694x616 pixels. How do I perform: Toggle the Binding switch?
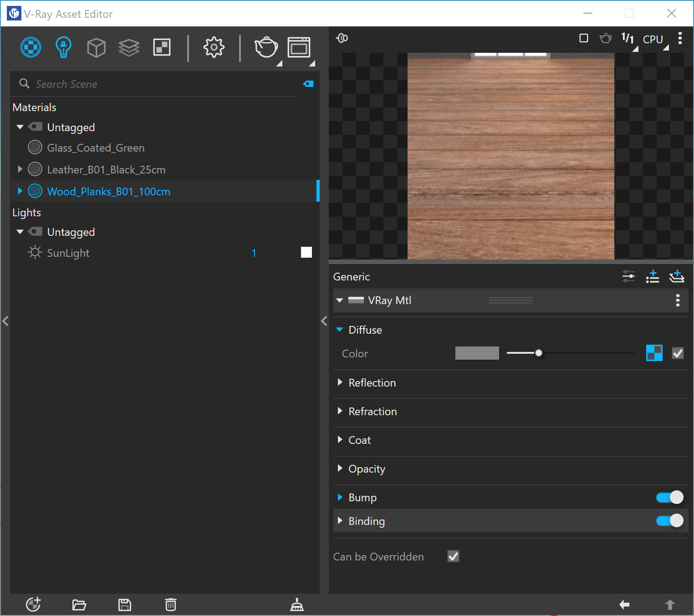(670, 520)
